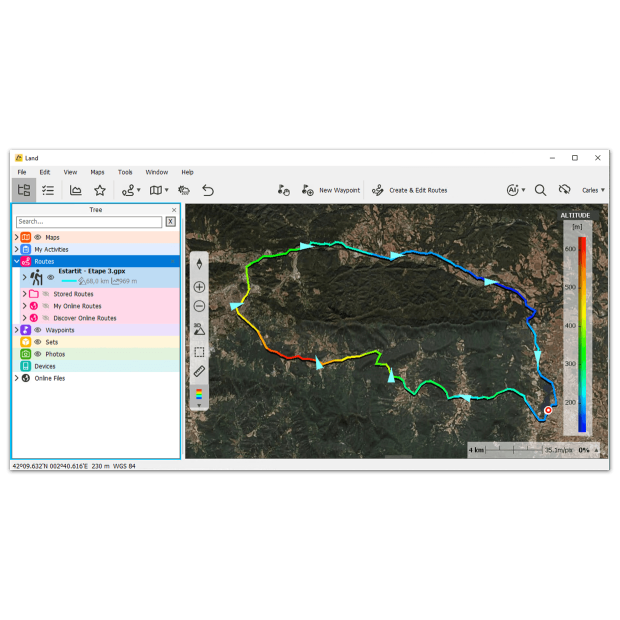The image size is (620, 620).
Task: Toggle the data tree panel icon
Action: click(24, 190)
